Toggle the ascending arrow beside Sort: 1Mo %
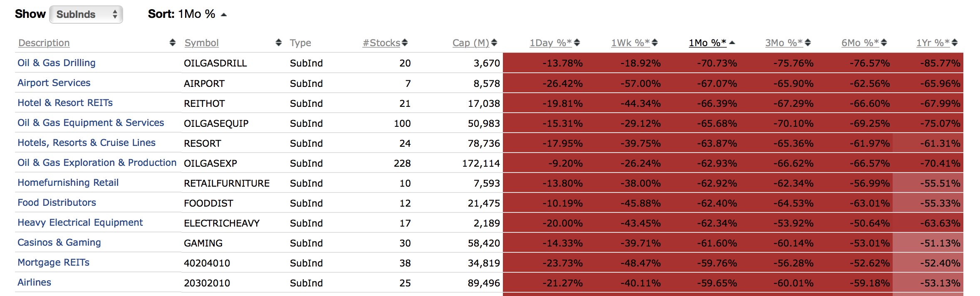 coord(224,15)
